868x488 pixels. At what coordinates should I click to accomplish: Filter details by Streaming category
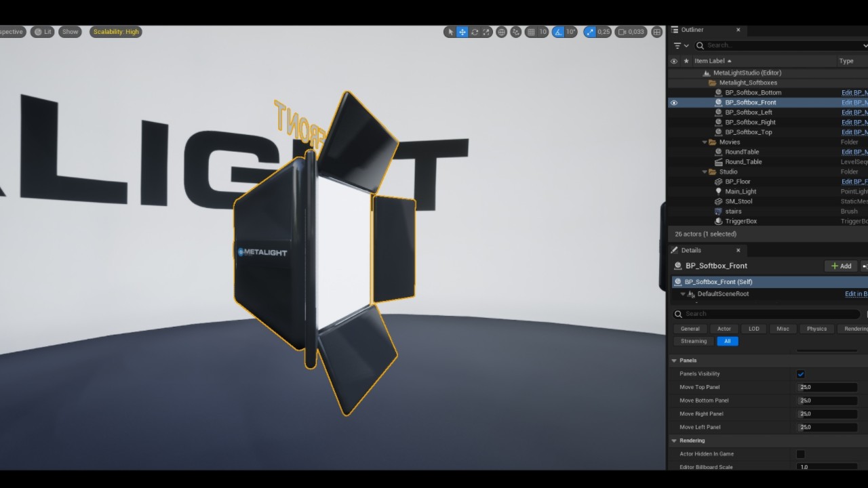(x=694, y=342)
